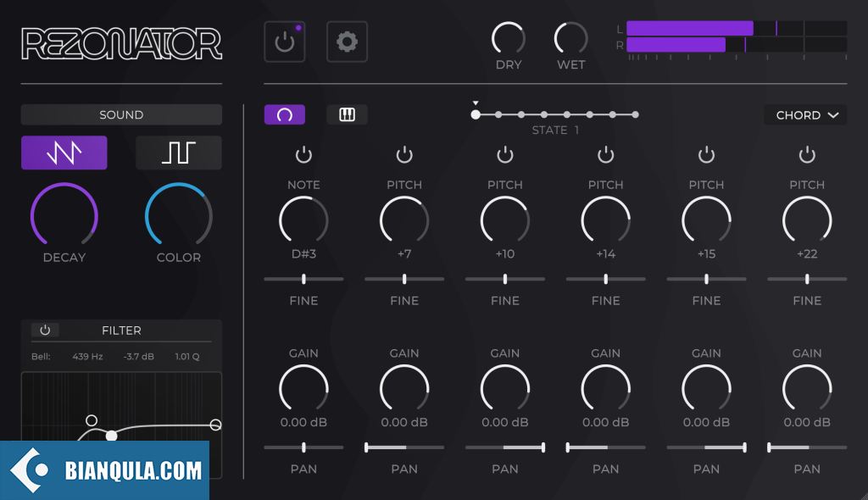Image resolution: width=868 pixels, height=500 pixels.
Task: Click the D#3 note value text
Action: pyautogui.click(x=304, y=254)
